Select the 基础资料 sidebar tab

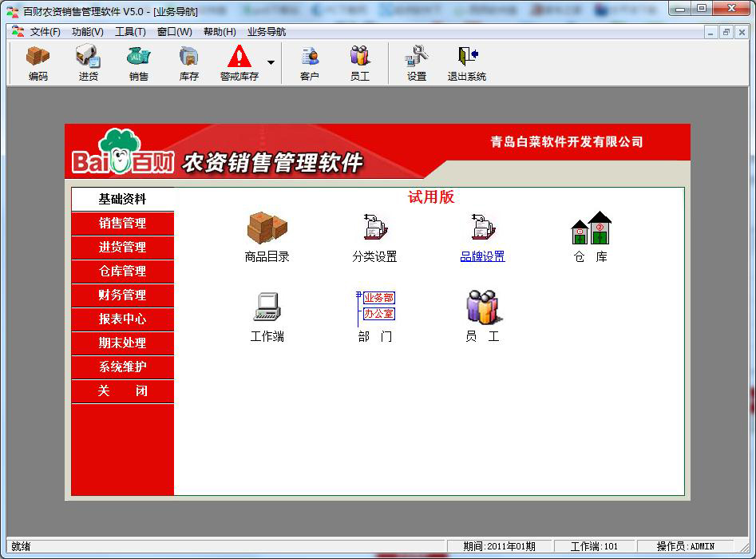click(122, 199)
